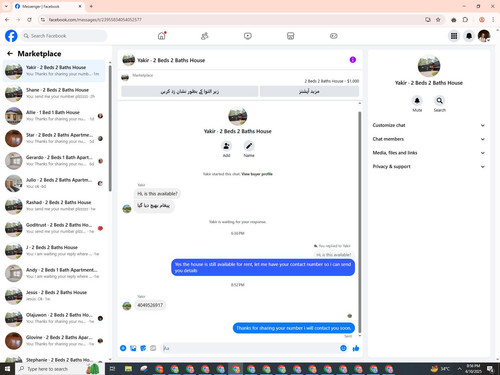Open the Windows Start button

pos(7,369)
